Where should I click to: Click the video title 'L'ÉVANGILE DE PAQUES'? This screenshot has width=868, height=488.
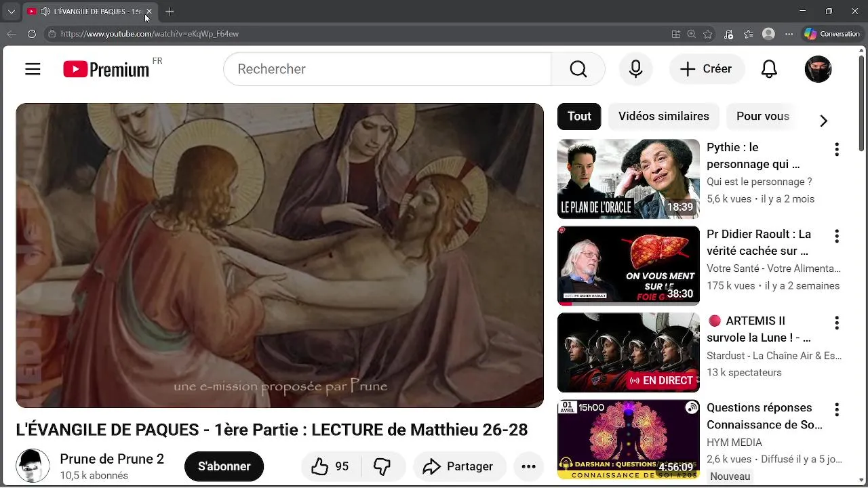click(272, 430)
